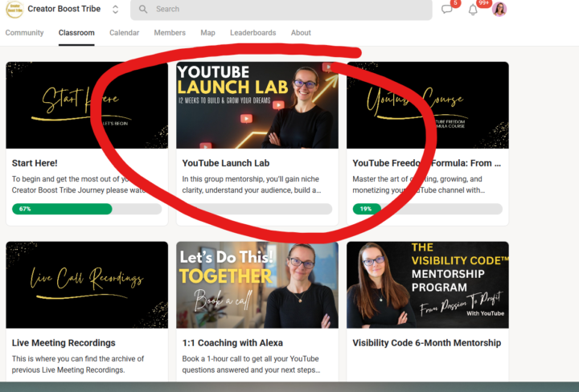Click the Creator Boost Tribe logo icon
579x392 pixels.
(14, 9)
